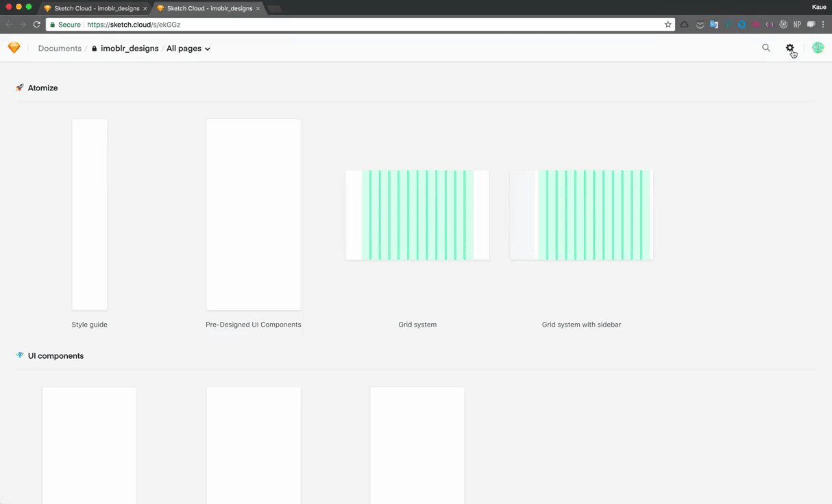This screenshot has width=832, height=504.
Task: Click the diamond icon beside UI components
Action: click(x=19, y=355)
